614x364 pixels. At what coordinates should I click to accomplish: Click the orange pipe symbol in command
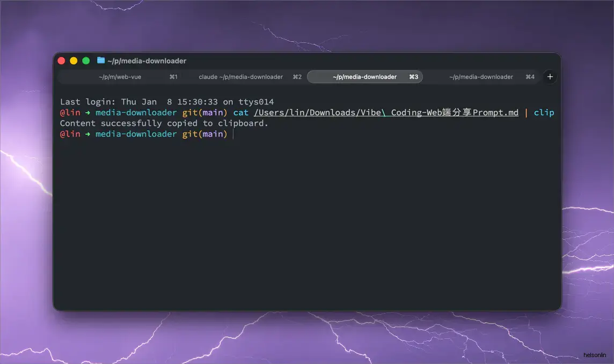(x=526, y=113)
